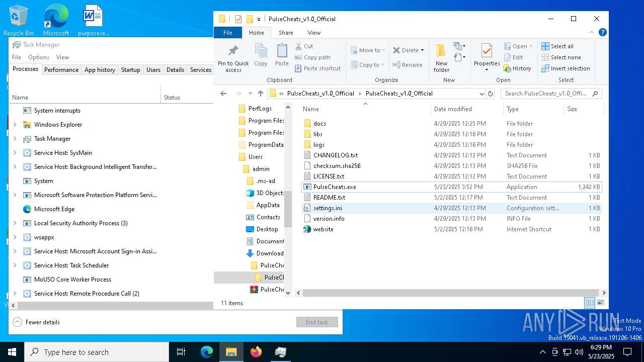
Task: Switch to Explorer Share tab
Action: point(286,33)
